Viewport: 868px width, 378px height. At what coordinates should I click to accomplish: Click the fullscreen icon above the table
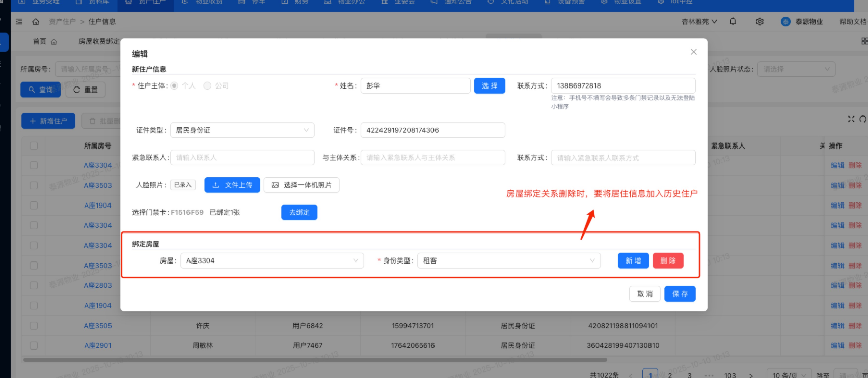pos(851,119)
